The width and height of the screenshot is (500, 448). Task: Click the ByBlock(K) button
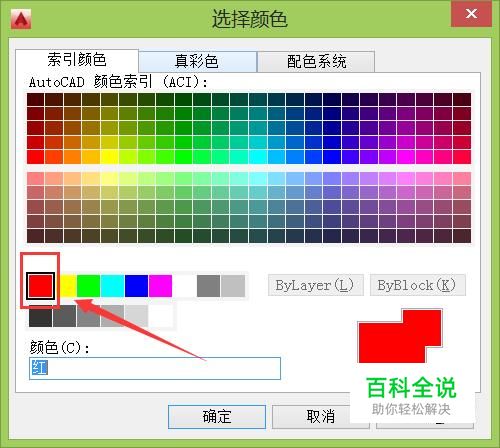[x=417, y=285]
